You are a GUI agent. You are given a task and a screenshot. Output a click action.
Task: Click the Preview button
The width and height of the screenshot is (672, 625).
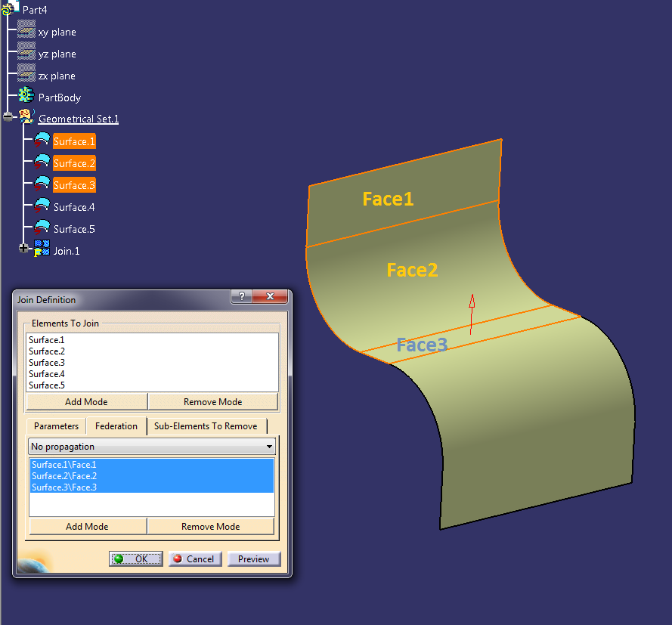click(x=254, y=558)
